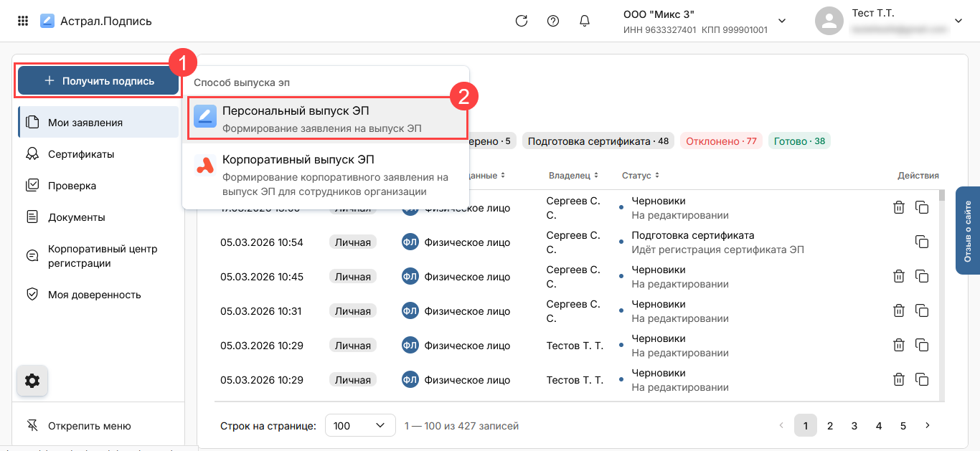Unpin the menu via Открепить меню
980x451 pixels.
click(x=89, y=426)
